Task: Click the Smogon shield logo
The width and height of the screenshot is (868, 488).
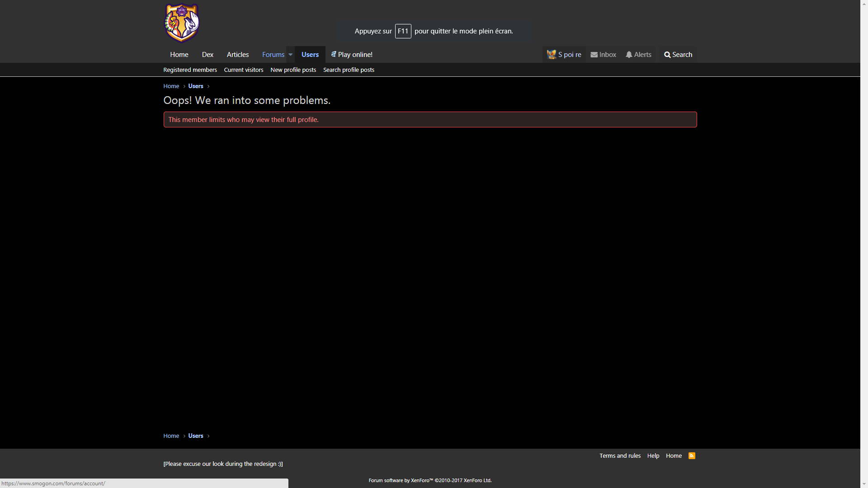Action: (x=181, y=23)
